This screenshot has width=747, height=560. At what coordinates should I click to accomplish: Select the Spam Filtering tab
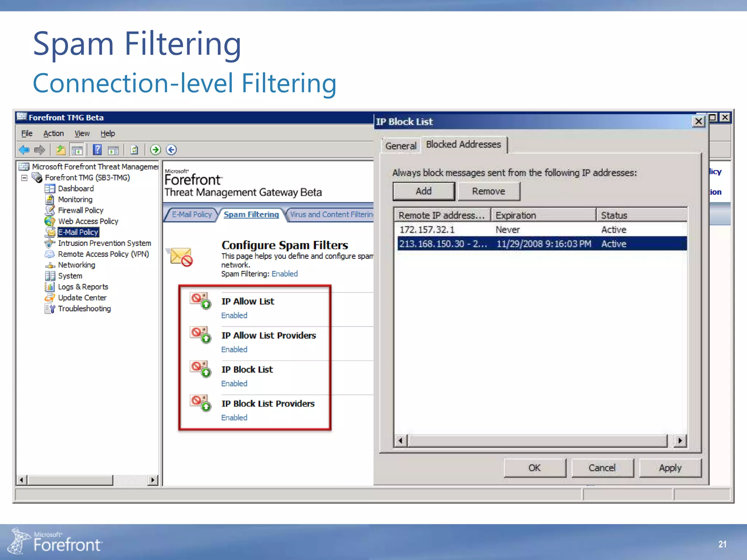[x=251, y=214]
